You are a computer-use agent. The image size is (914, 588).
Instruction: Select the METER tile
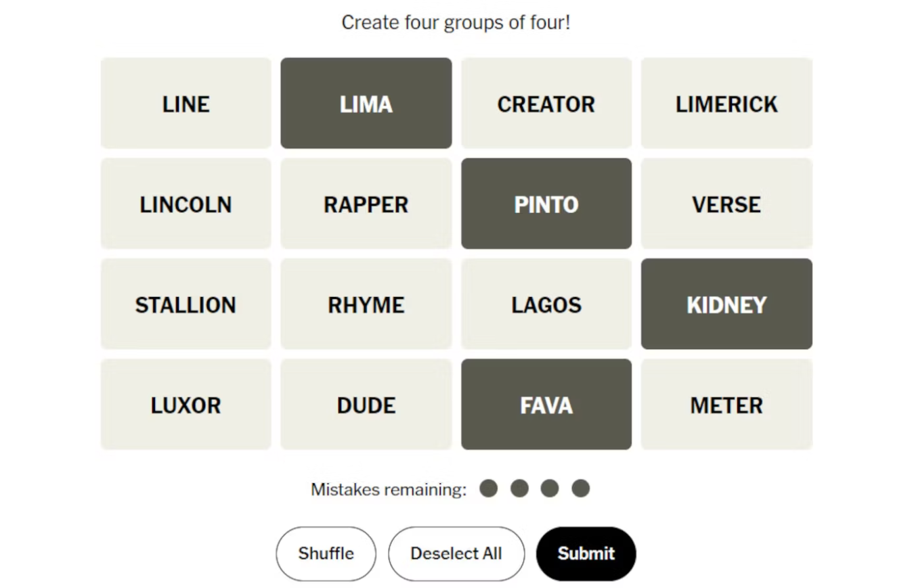tap(726, 405)
